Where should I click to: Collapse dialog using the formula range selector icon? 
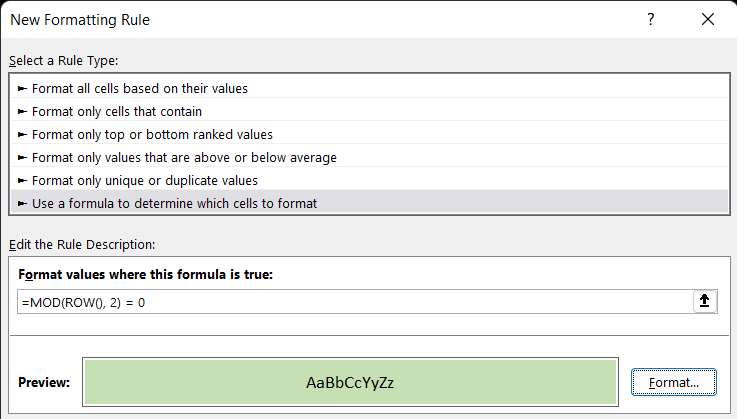704,301
